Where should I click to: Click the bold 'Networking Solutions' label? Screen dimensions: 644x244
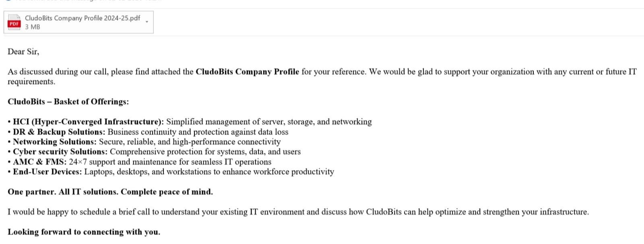click(54, 142)
